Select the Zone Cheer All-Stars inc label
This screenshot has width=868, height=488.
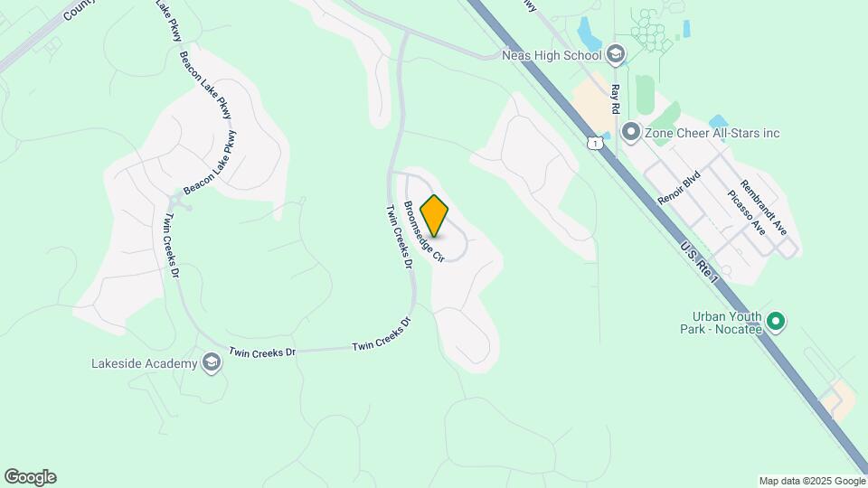[712, 133]
